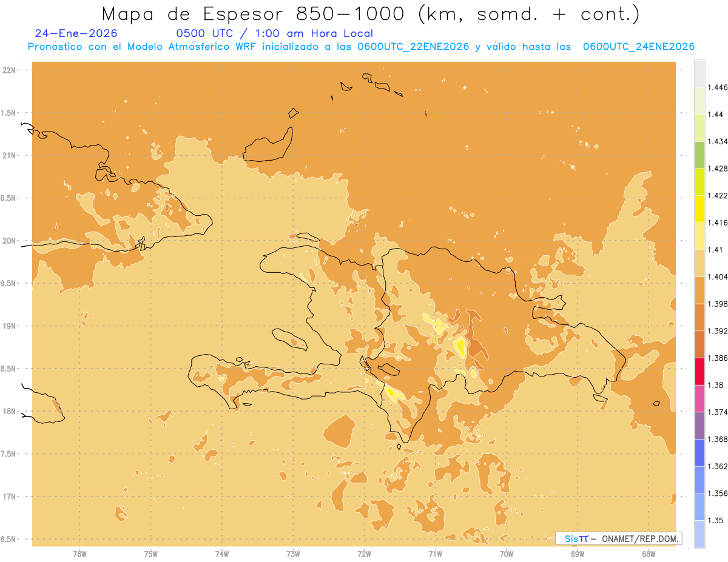Click the '17N' latitude label
This screenshot has height=562, width=728.
pyautogui.click(x=10, y=497)
